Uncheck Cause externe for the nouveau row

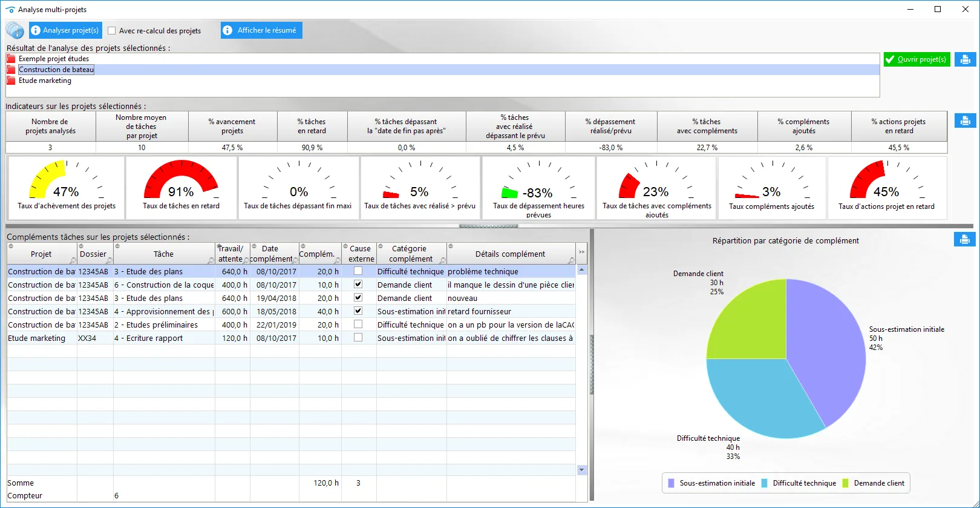point(358,298)
